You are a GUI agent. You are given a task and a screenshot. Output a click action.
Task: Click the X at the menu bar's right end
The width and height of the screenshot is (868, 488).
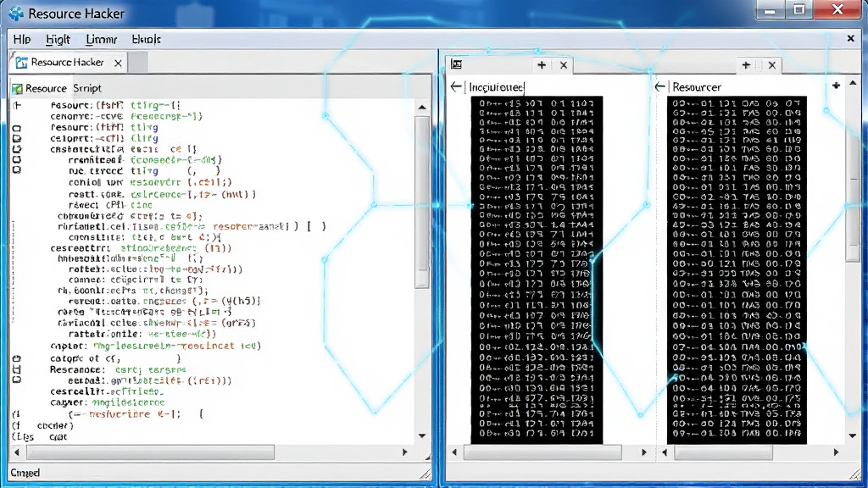click(851, 38)
